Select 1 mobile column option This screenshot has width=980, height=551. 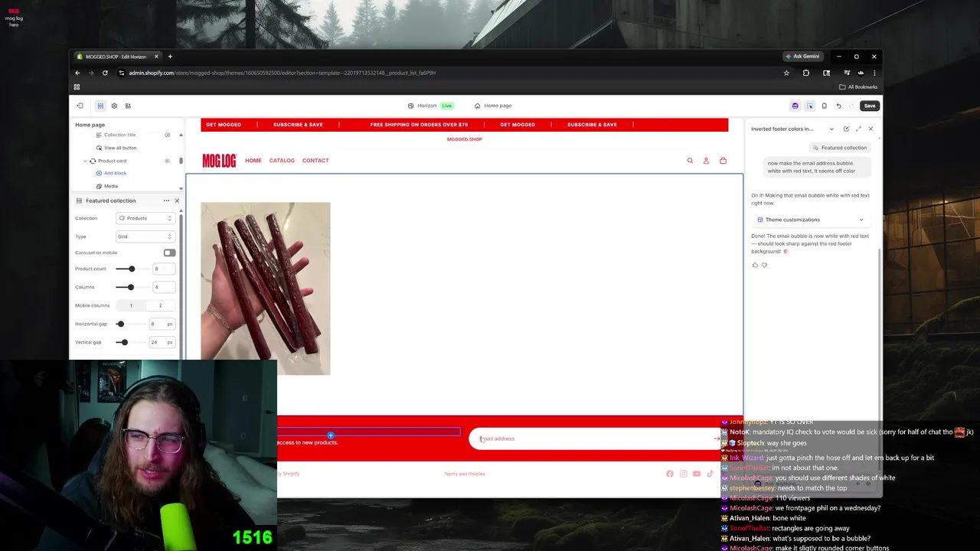tap(131, 305)
